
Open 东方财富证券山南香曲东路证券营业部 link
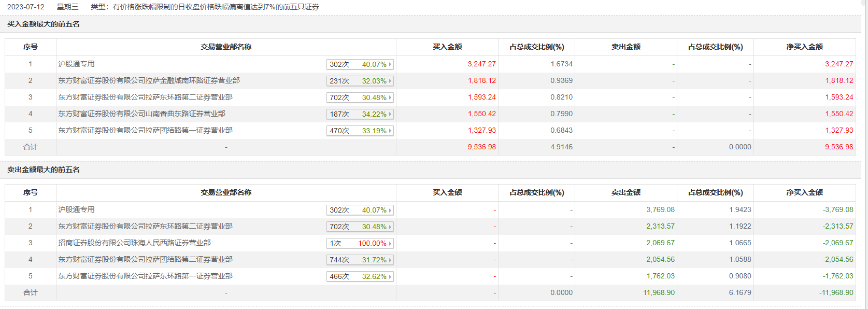141,114
